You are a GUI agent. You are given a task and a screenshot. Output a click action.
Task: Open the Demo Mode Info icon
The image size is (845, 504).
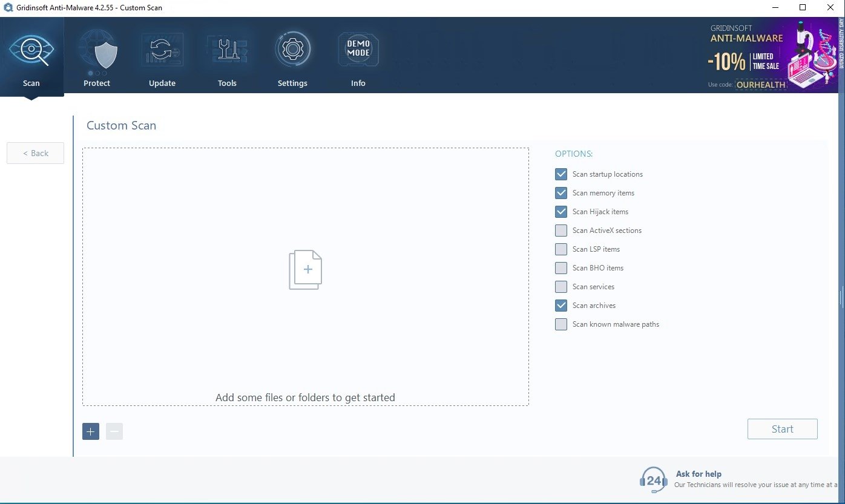(358, 50)
